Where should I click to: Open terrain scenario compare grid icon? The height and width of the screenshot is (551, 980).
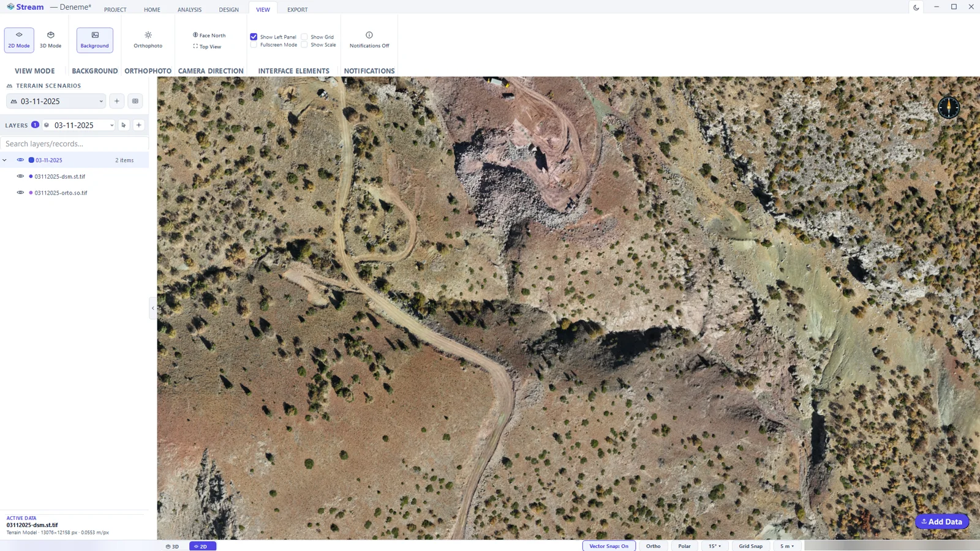tap(135, 101)
